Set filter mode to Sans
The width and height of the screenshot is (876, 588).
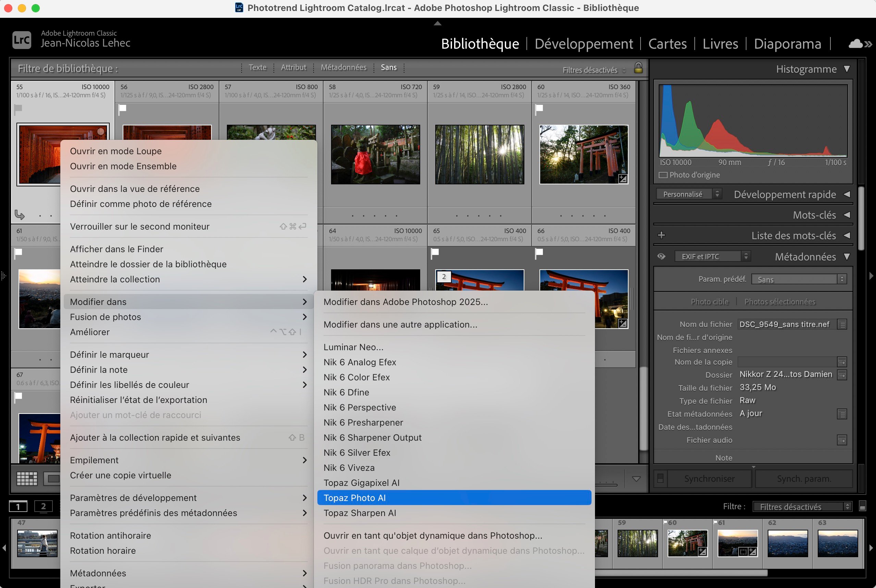(x=389, y=68)
